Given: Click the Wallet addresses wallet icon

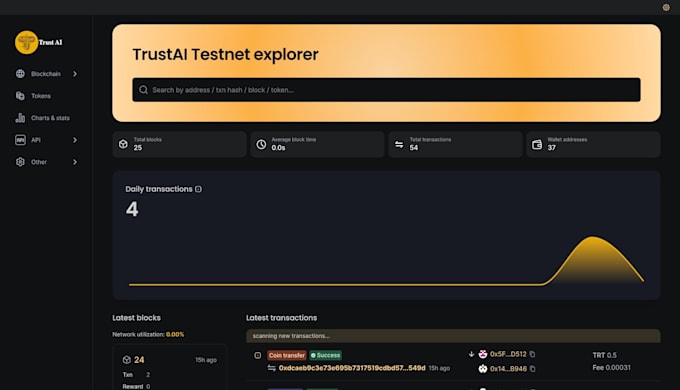Looking at the screenshot, I should pyautogui.click(x=537, y=144).
